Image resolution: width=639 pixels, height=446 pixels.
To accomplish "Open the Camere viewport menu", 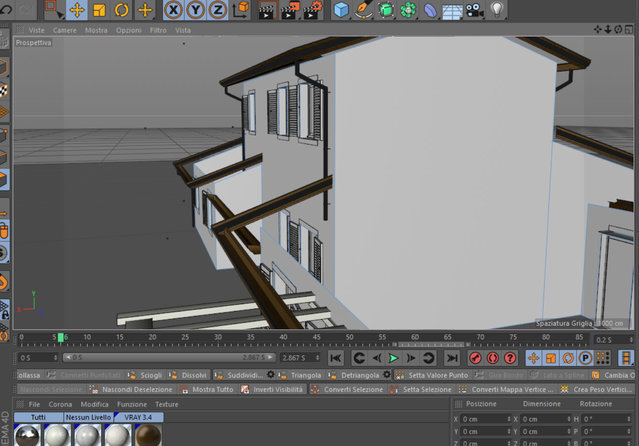I will coord(64,30).
